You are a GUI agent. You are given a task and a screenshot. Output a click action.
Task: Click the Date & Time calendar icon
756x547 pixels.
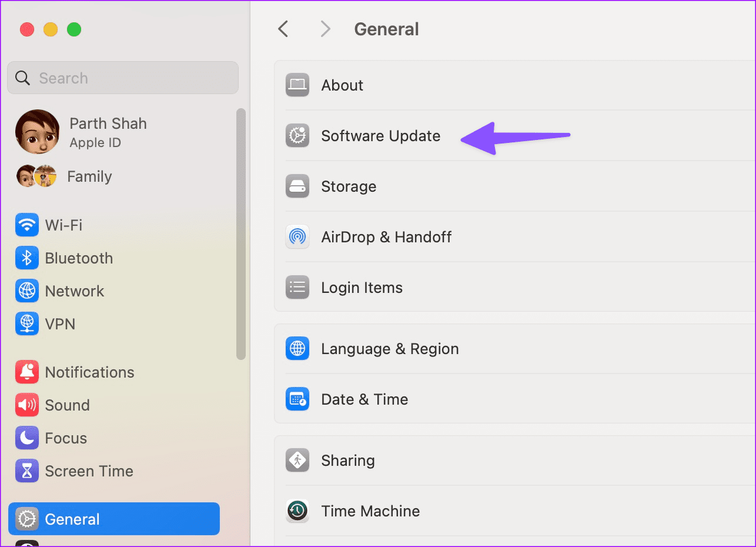(x=297, y=399)
